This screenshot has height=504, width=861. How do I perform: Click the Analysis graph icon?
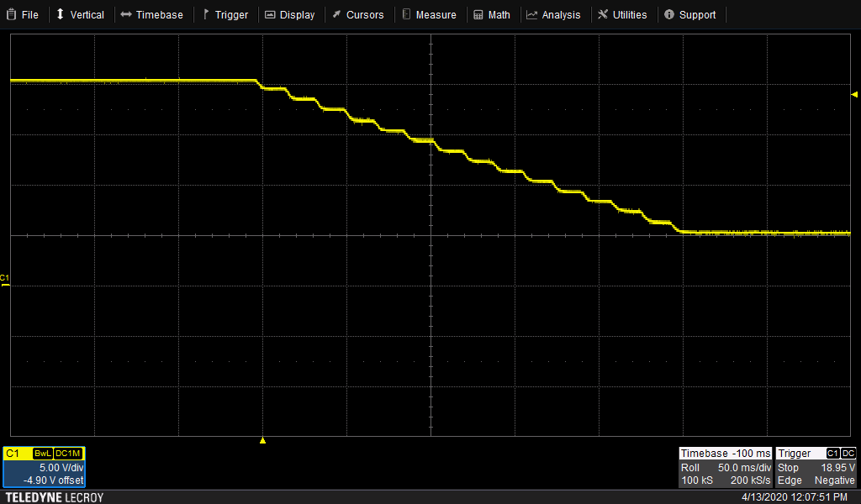[x=531, y=14]
